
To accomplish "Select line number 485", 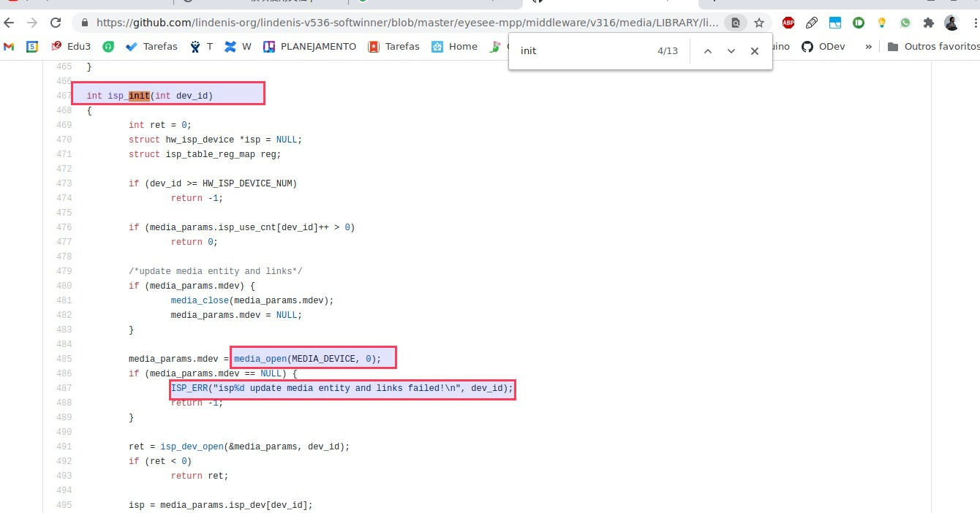I will [64, 359].
